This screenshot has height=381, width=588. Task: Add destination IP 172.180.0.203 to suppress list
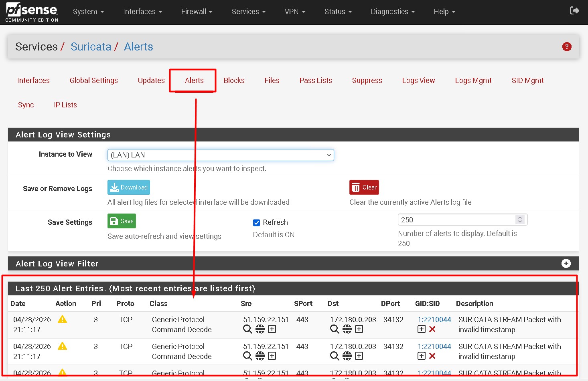click(359, 329)
